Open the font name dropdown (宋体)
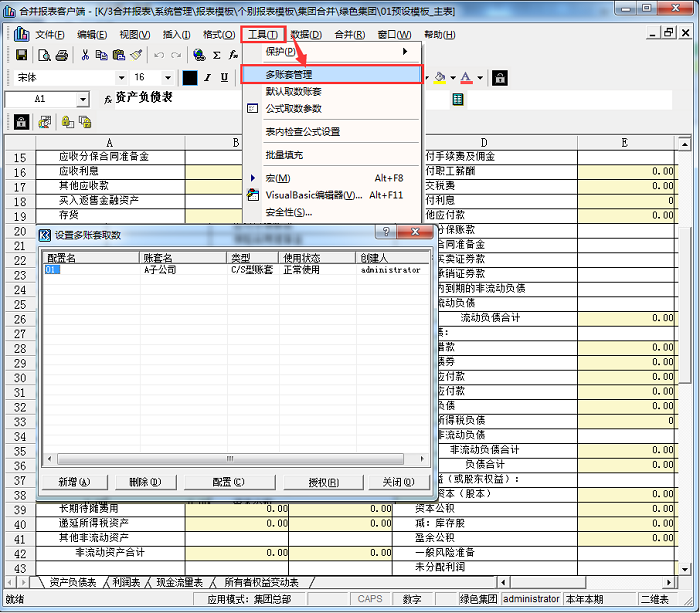This screenshot has height=613, width=700. coord(121,78)
